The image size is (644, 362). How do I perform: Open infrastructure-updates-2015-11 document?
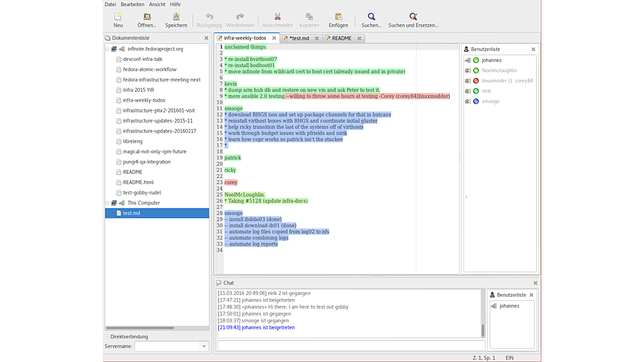point(158,121)
